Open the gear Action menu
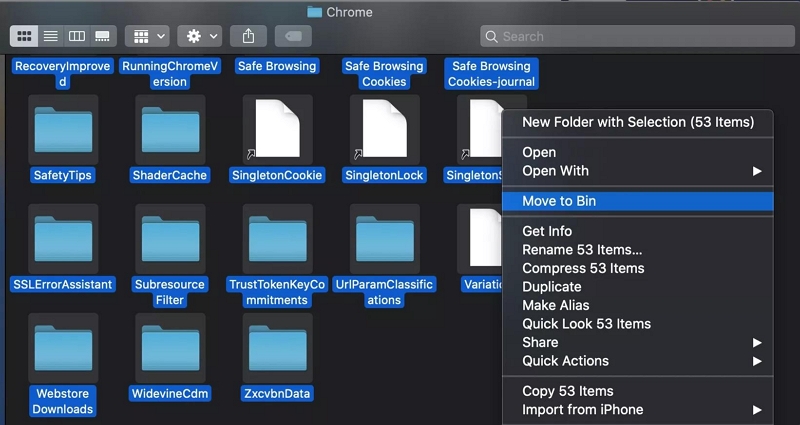Screen dimensions: 800x425 point(199,36)
